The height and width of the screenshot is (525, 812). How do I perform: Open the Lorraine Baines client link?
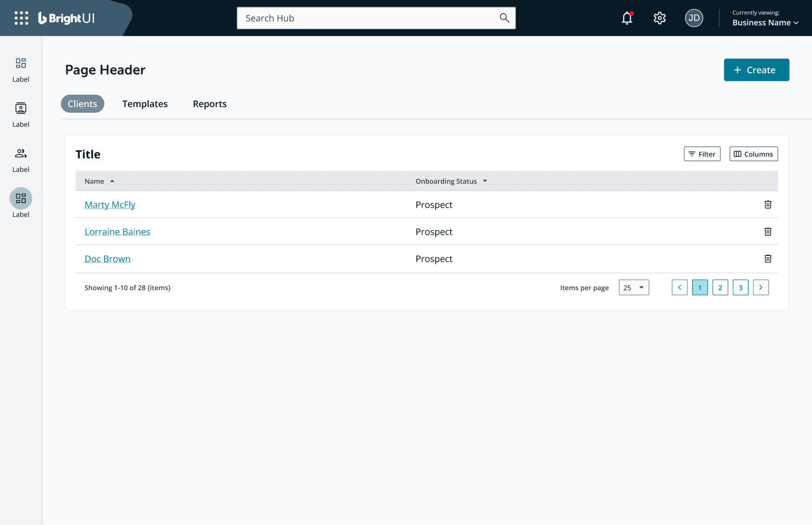tap(117, 232)
